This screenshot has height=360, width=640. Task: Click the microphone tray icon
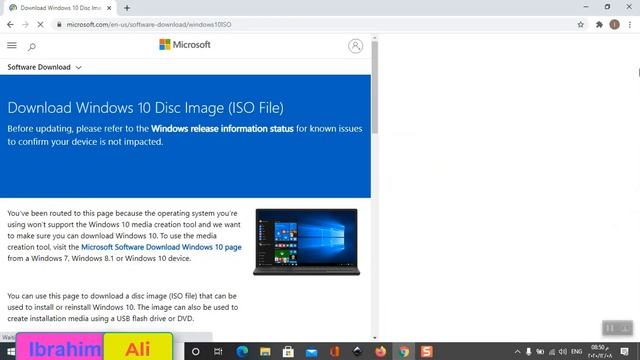[529, 351]
